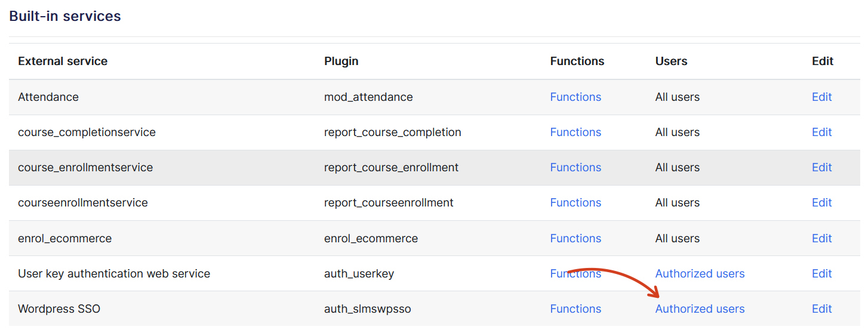Open Functions for courseenrollmentservice
Screen dimensions: 868x336
point(575,202)
